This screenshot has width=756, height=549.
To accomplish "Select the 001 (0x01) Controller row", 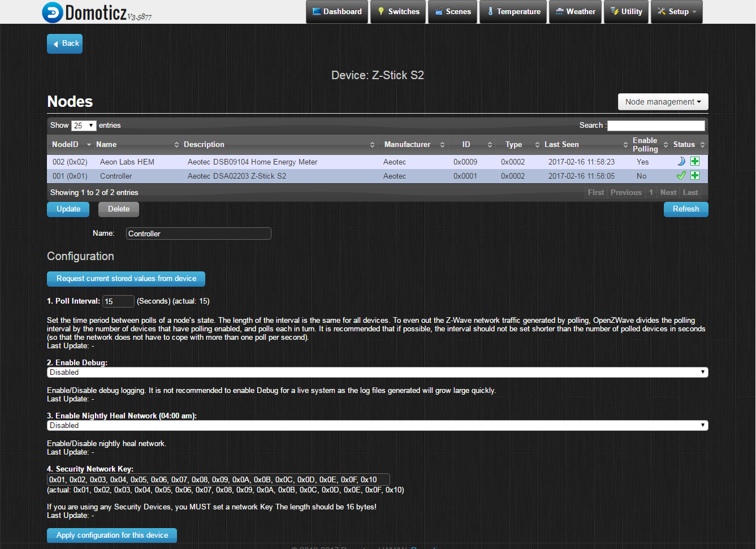I will (377, 176).
